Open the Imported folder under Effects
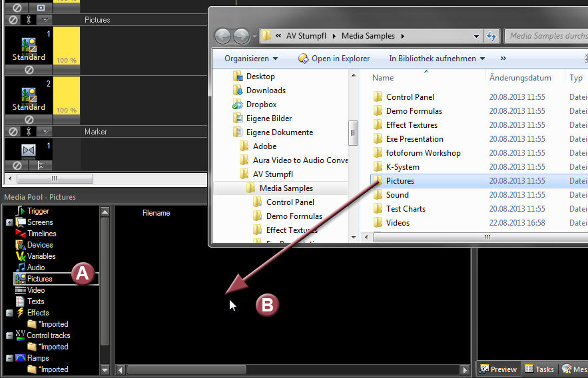588x378 pixels. point(54,324)
